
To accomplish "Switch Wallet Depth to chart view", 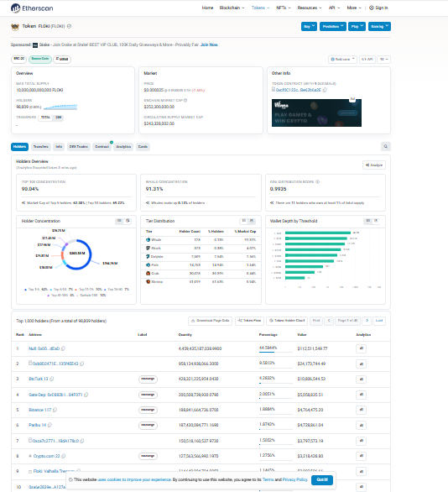I will (376, 221).
